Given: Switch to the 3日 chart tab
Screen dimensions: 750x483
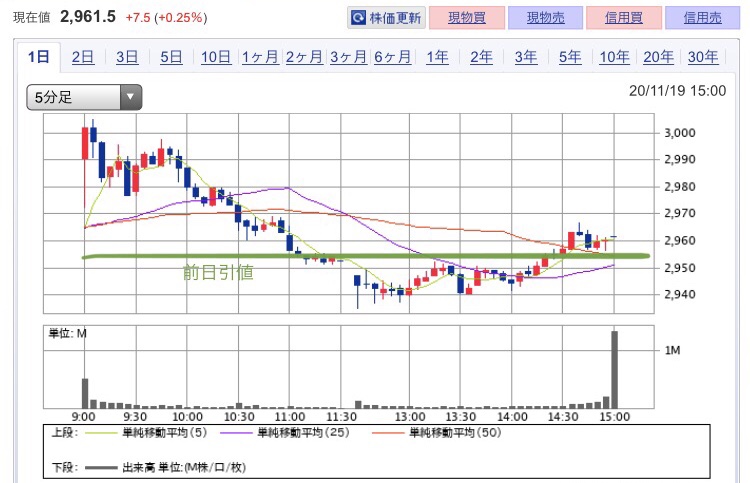Looking at the screenshot, I should tap(127, 57).
